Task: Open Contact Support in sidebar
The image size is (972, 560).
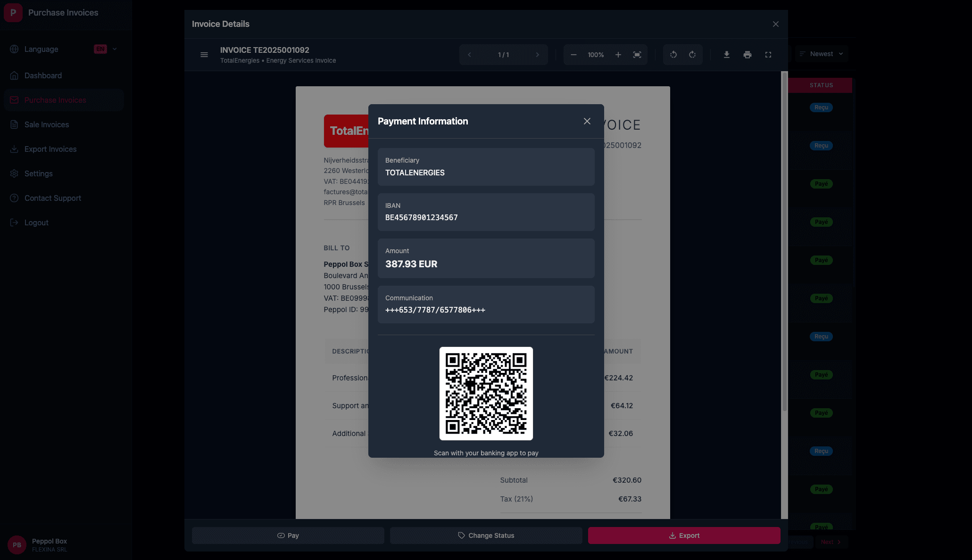Action: click(64, 198)
